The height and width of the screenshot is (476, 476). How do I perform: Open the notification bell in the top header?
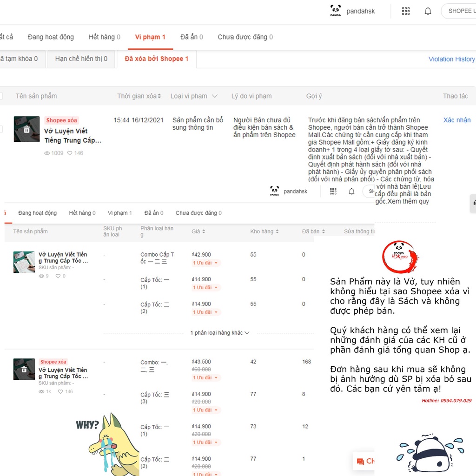[x=428, y=11]
